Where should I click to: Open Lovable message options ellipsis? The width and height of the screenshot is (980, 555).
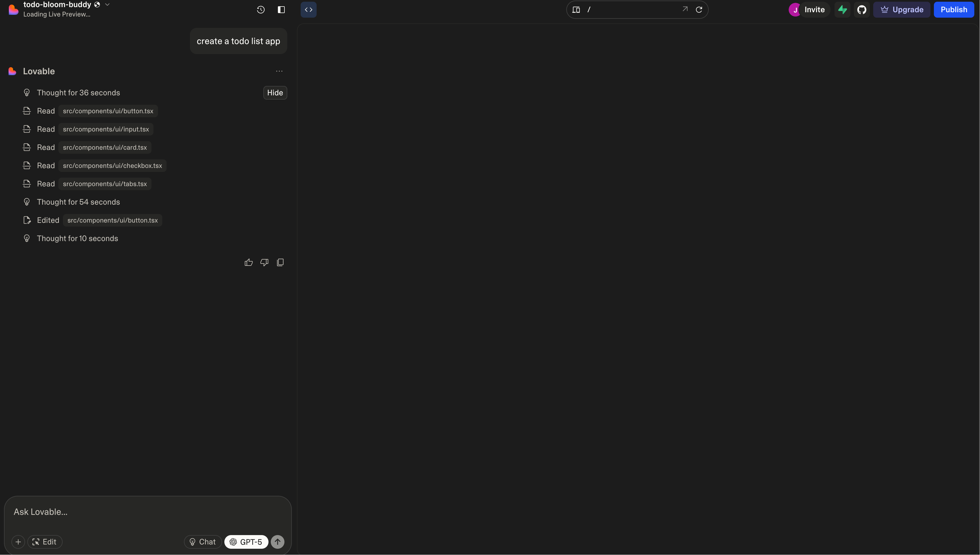tap(279, 71)
